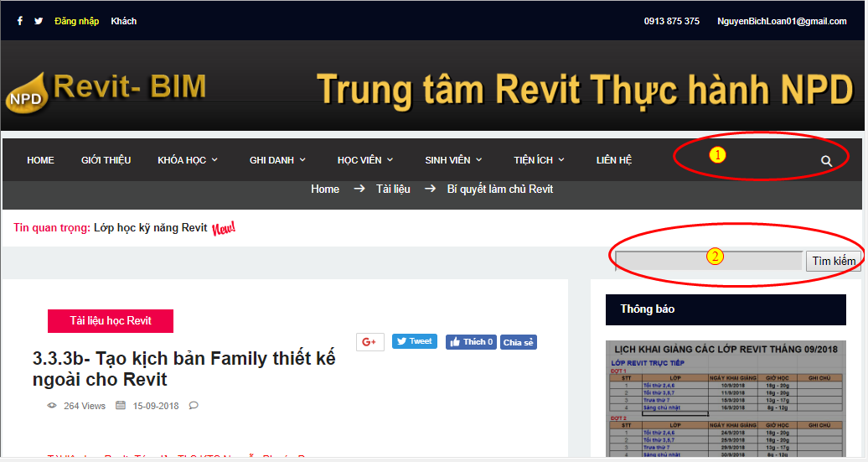Click the calendar icon beside 15-09-2018

point(120,406)
